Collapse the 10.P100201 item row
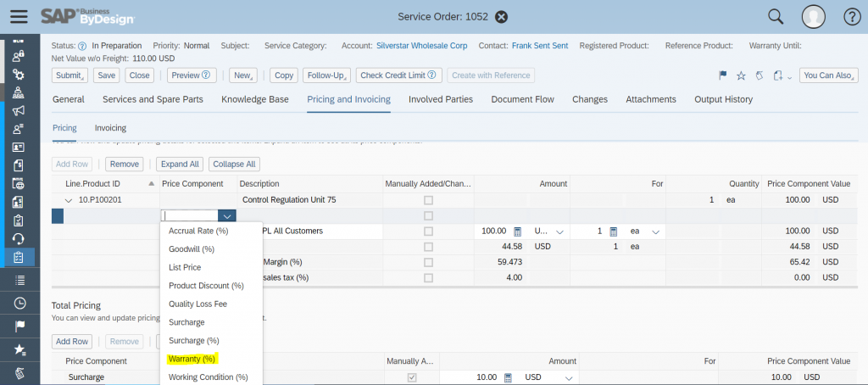 pos(69,200)
